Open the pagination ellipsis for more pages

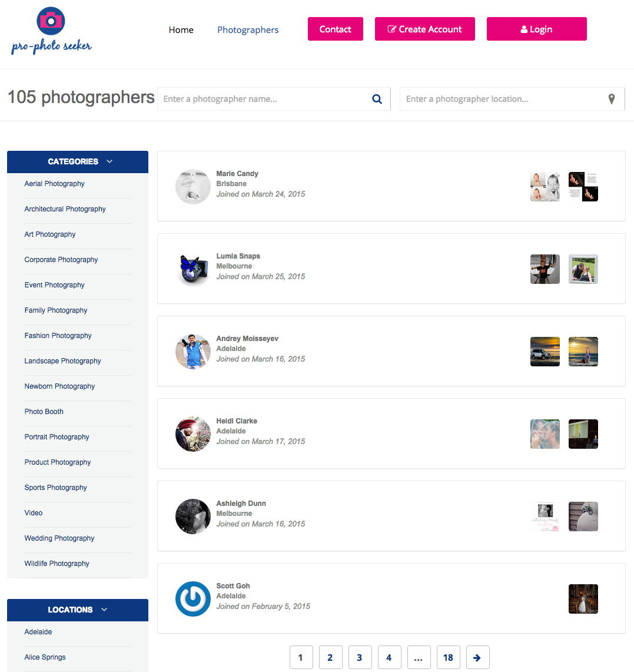coord(419,657)
